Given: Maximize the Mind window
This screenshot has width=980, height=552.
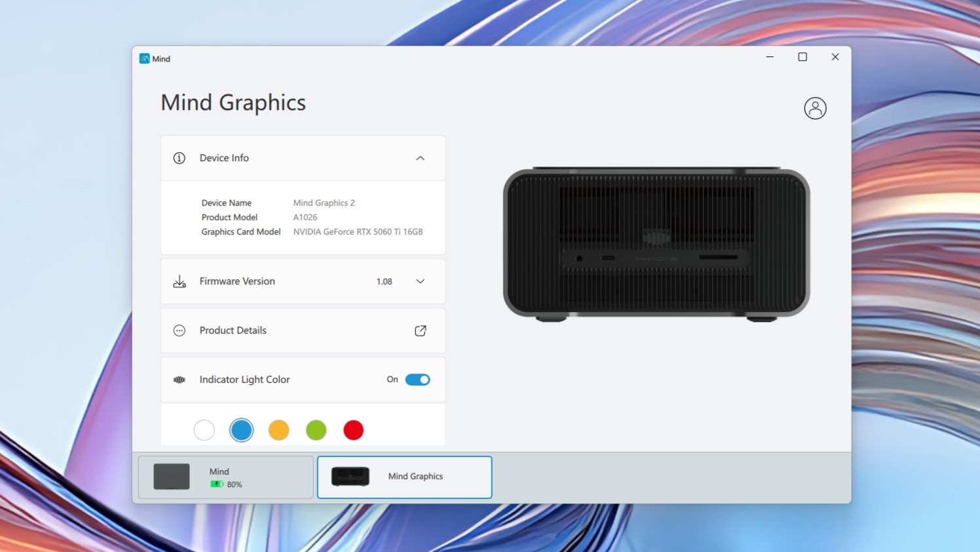Looking at the screenshot, I should coord(802,57).
